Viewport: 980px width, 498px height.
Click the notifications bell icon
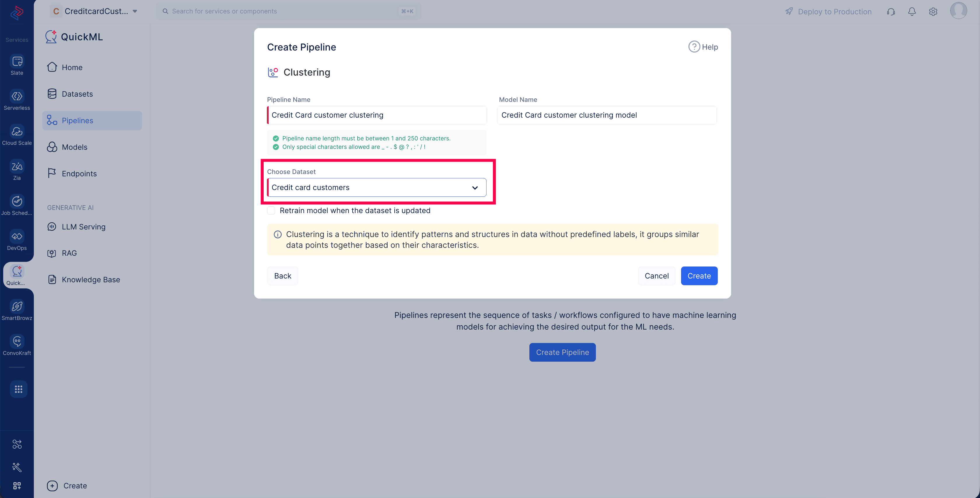pyautogui.click(x=911, y=11)
